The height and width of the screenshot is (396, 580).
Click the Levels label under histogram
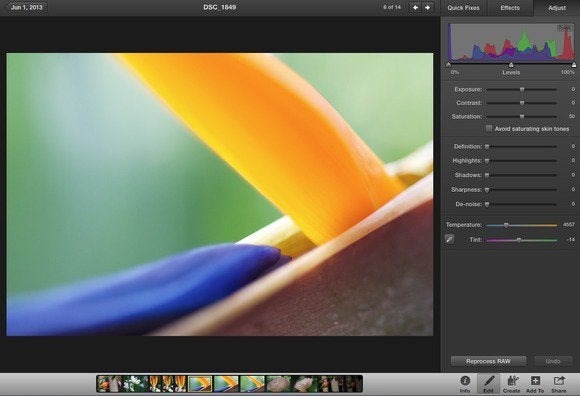coord(511,72)
